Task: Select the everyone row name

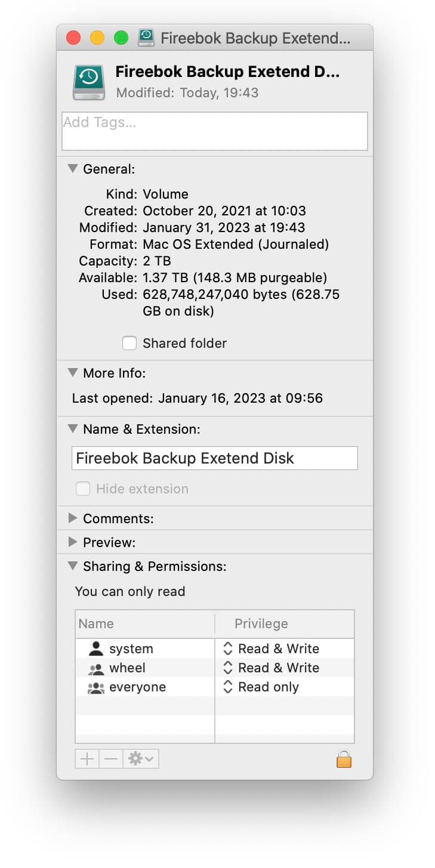Action: click(137, 687)
